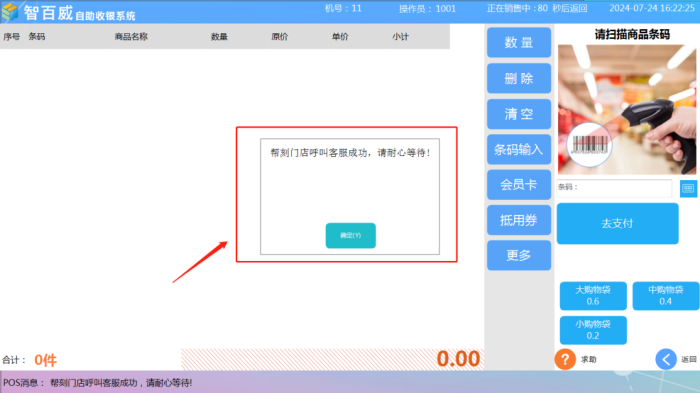Expand the 更多 more options button
The image size is (700, 393).
[519, 255]
